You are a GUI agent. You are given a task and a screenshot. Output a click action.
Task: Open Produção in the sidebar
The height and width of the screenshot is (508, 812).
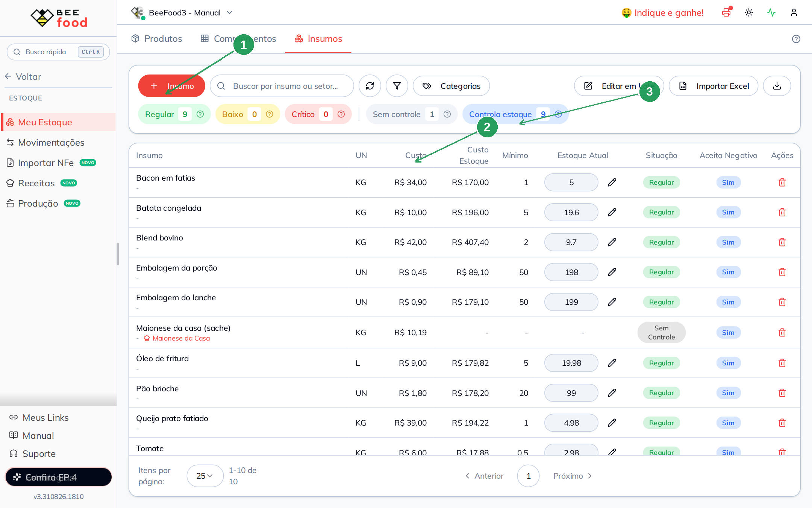click(44, 204)
